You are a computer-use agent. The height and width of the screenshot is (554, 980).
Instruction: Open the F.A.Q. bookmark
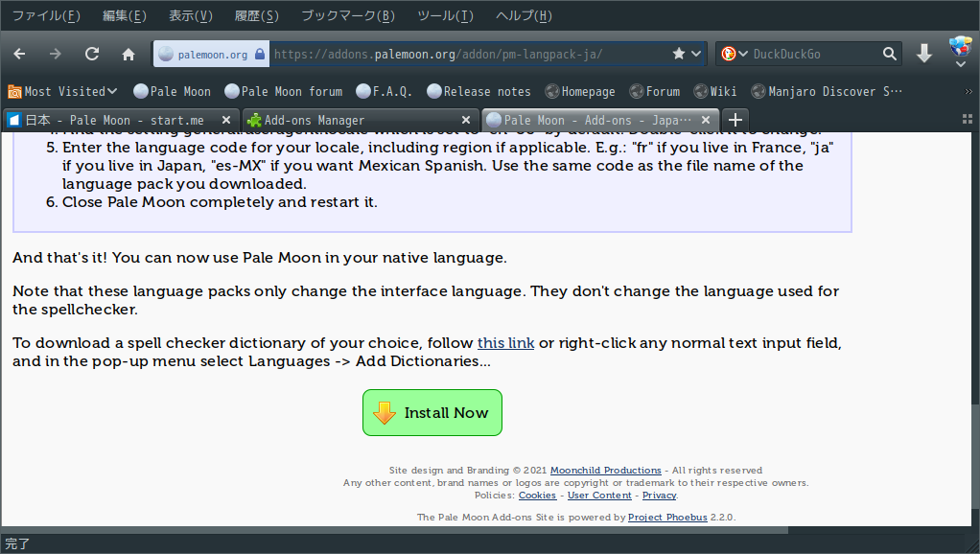tap(384, 92)
